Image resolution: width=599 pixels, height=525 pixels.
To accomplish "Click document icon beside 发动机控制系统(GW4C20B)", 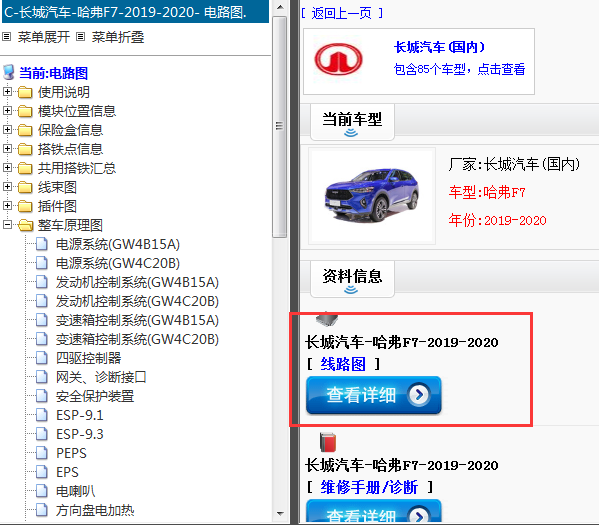I will pyautogui.click(x=42, y=301).
